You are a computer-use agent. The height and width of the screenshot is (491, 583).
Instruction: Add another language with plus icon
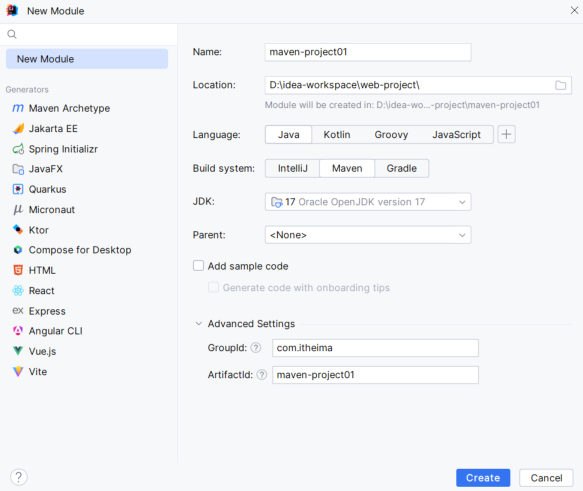506,134
